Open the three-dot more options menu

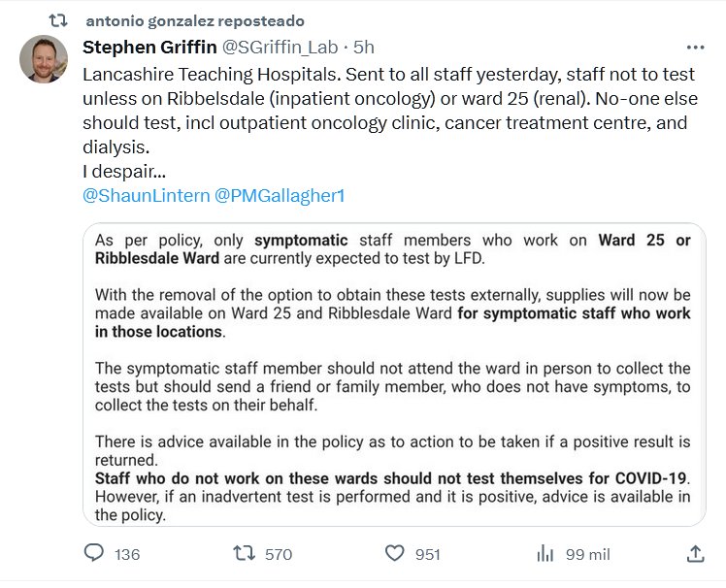tap(695, 47)
